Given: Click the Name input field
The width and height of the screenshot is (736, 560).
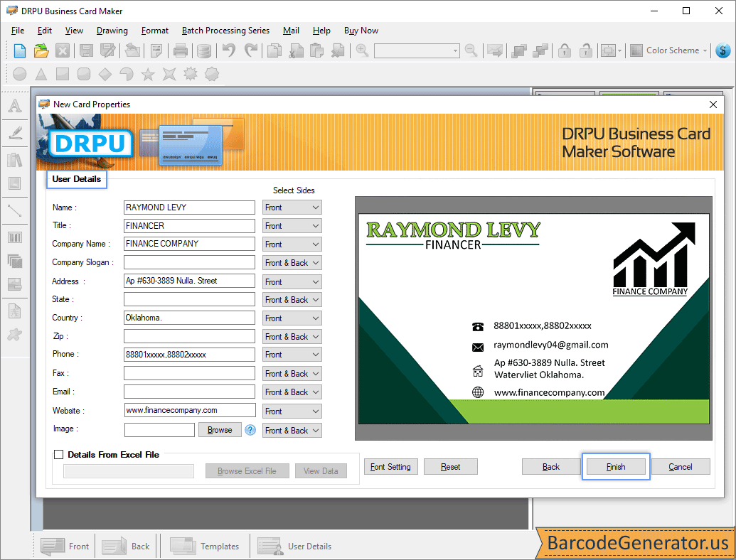Looking at the screenshot, I should pyautogui.click(x=189, y=208).
